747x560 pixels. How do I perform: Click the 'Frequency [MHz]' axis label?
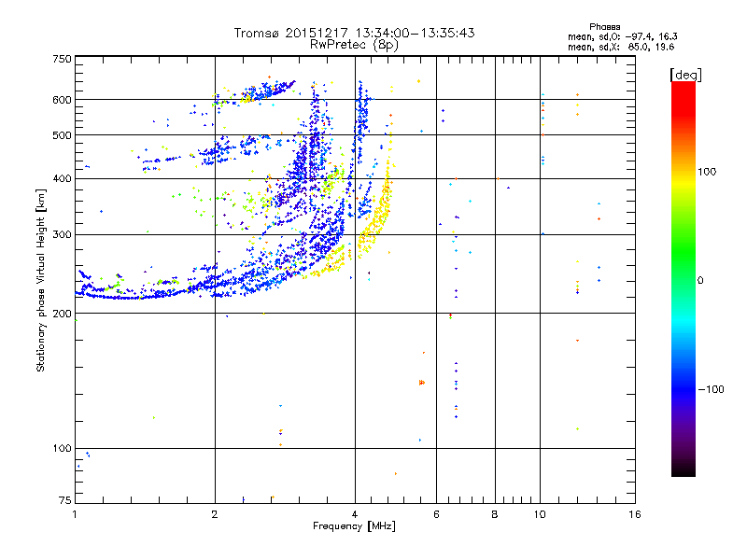point(354,526)
